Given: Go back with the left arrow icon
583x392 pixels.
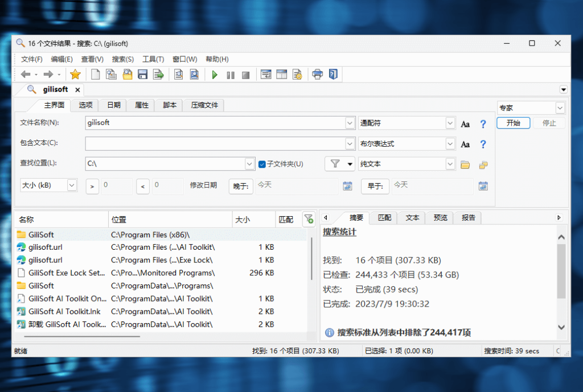Looking at the screenshot, I should pos(26,75).
